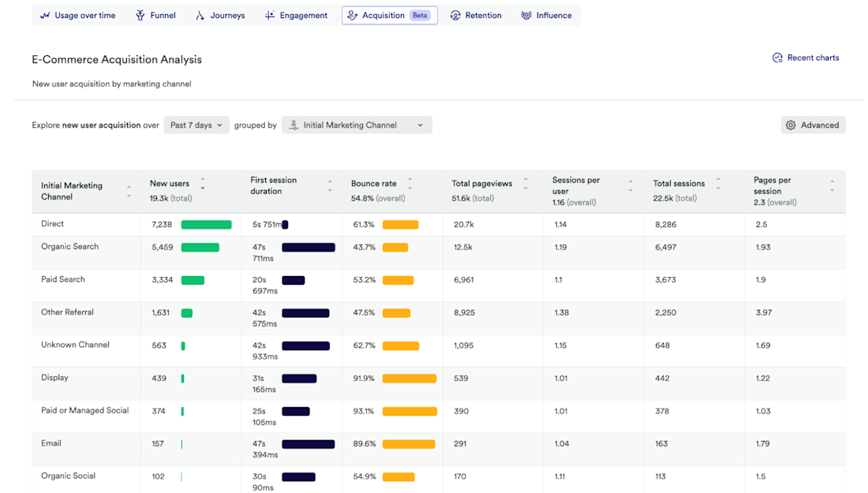The height and width of the screenshot is (493, 868).
Task: Click the Retention tab icon
Action: coord(455,16)
